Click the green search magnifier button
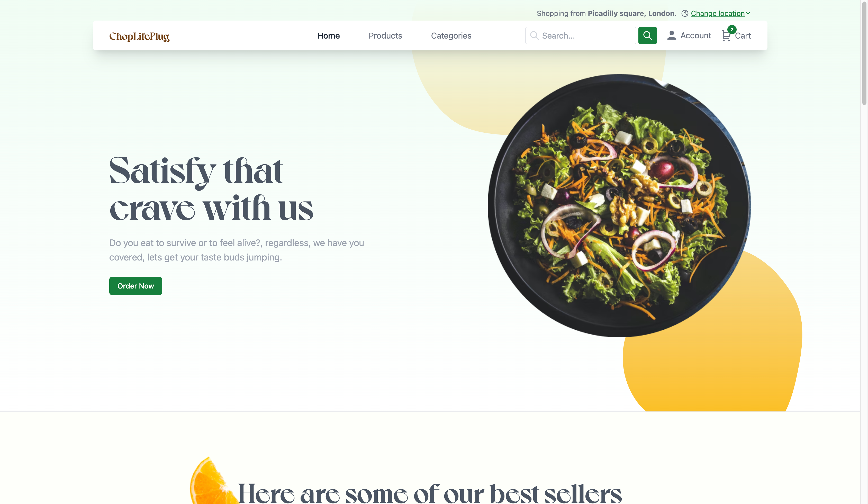 point(647,35)
